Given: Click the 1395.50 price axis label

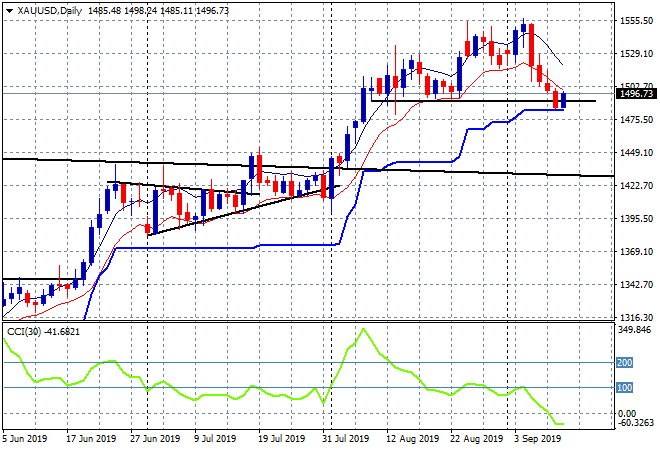Looking at the screenshot, I should click(x=636, y=218).
